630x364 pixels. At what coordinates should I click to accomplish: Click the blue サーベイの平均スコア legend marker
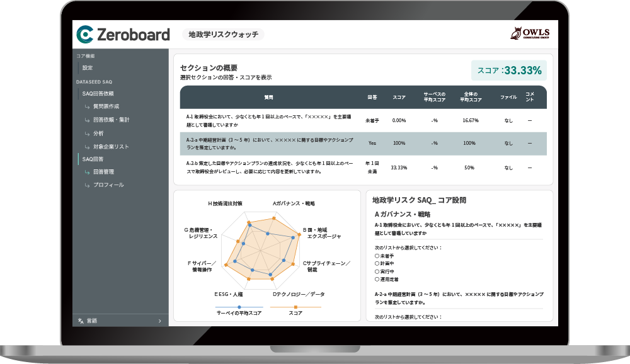[x=239, y=307]
